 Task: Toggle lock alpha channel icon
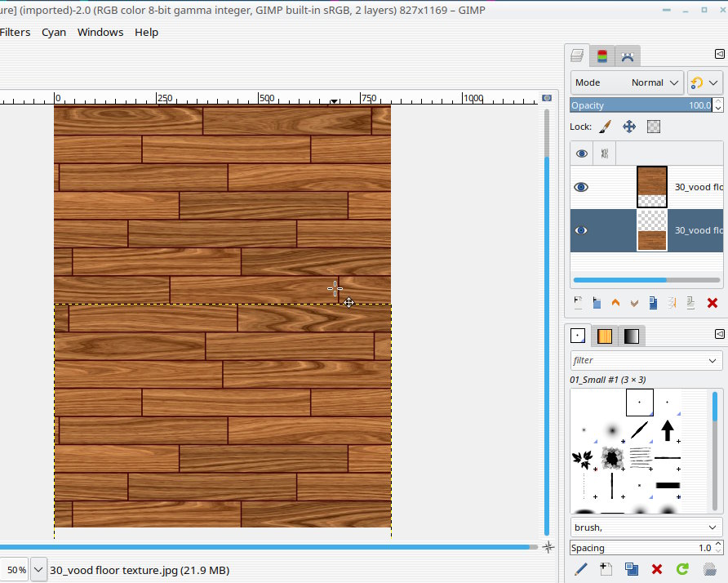pos(654,127)
